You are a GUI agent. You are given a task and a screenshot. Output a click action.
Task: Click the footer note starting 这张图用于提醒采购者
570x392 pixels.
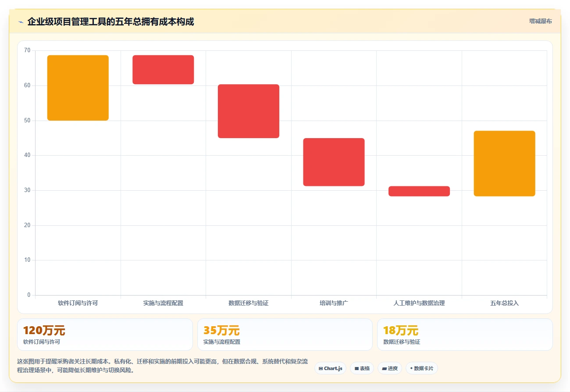(x=162, y=366)
